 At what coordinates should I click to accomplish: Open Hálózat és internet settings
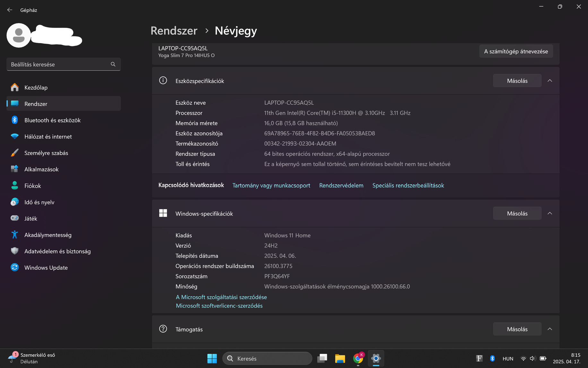pyautogui.click(x=64, y=137)
